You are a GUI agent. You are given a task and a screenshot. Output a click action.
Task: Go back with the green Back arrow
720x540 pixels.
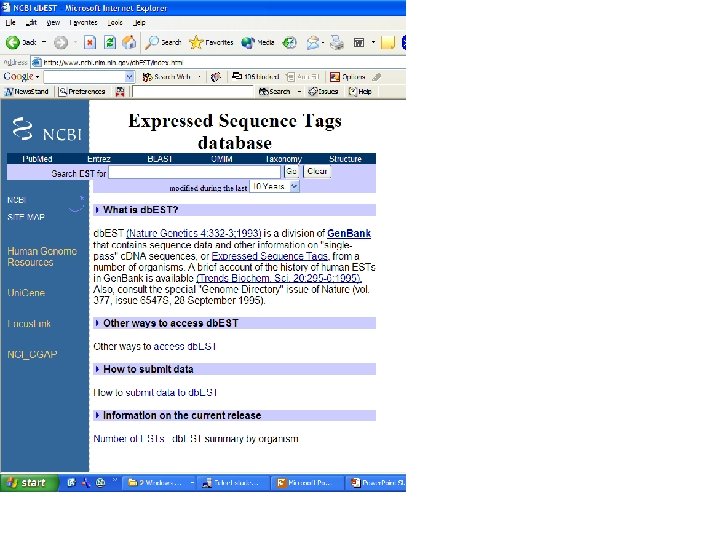pyautogui.click(x=13, y=43)
